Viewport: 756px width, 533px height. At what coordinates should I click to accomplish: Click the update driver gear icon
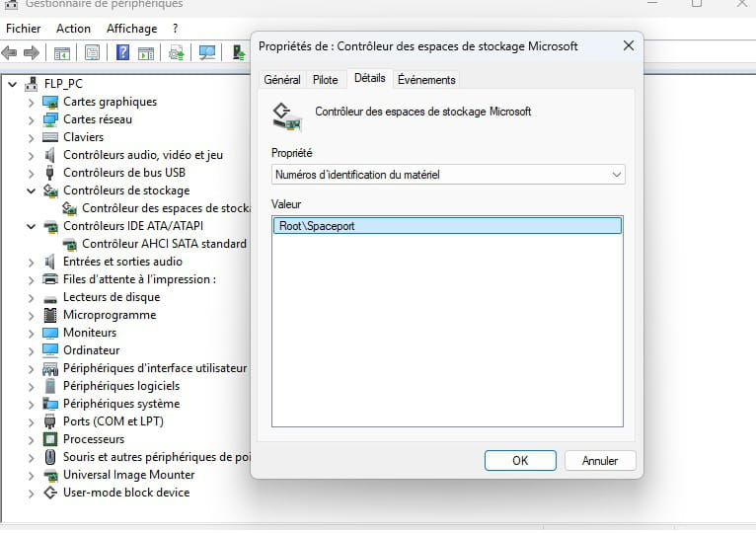(177, 52)
